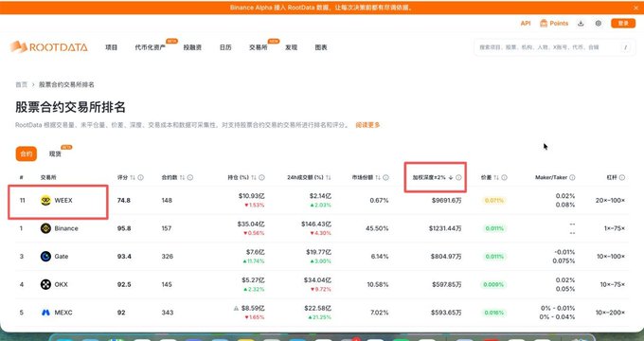Sort by 持仓 (%) using its sort arrows
644x341 pixels.
[254, 177]
